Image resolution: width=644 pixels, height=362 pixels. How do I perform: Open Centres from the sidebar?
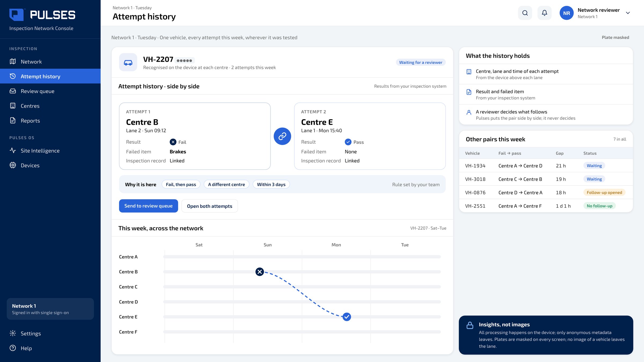click(50, 106)
